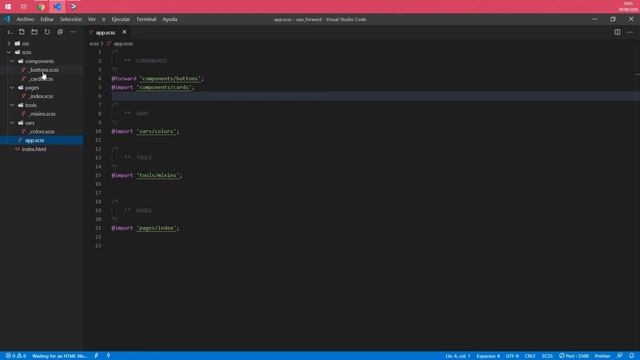Viewport: 640px width, 360px height.
Task: Click the Port : 5500 live server status
Action: tap(574, 356)
